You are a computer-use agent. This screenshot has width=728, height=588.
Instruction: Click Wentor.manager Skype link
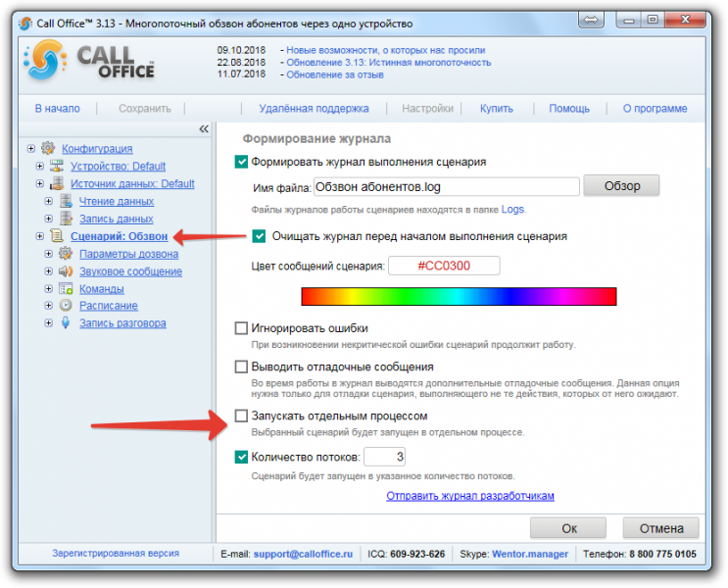click(x=530, y=554)
